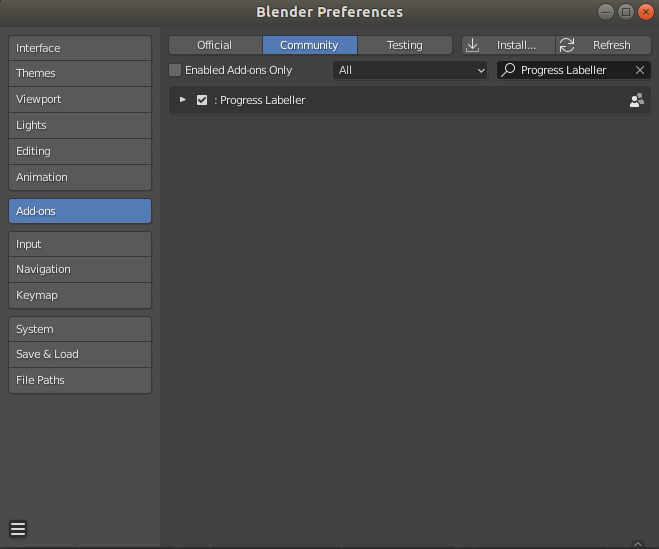This screenshot has width=659, height=549.
Task: Open Viewport preferences section
Action: (80, 100)
